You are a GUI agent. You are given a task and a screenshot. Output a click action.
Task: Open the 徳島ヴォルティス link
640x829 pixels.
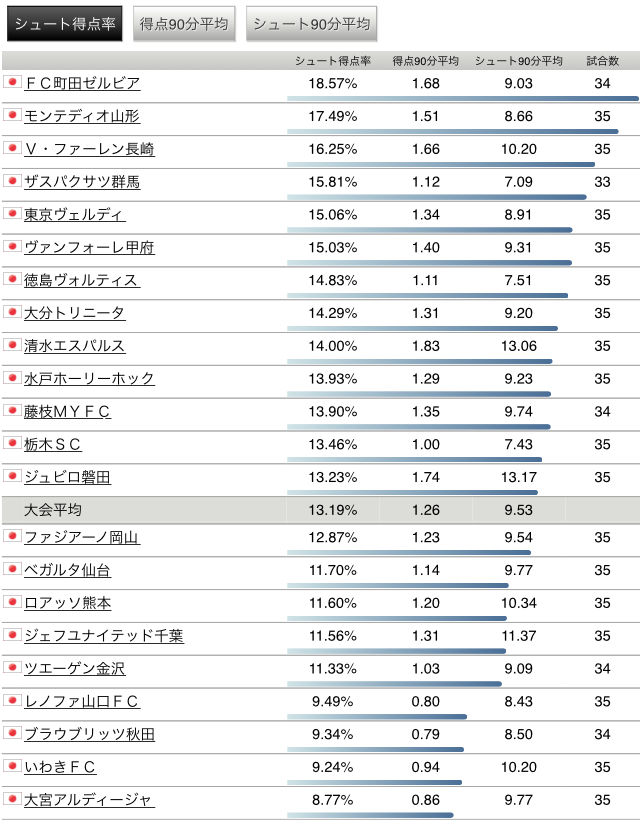pos(82,280)
